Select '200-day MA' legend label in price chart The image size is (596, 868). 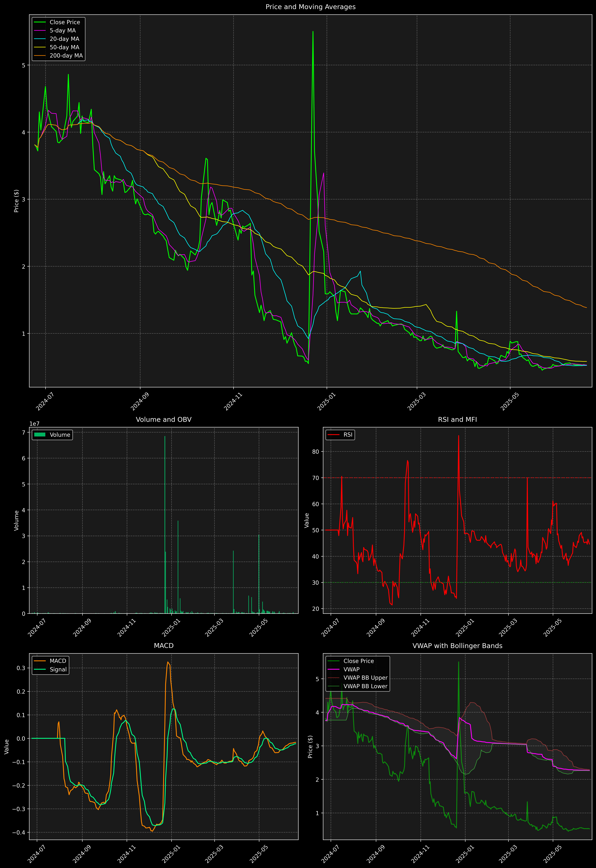[66, 56]
